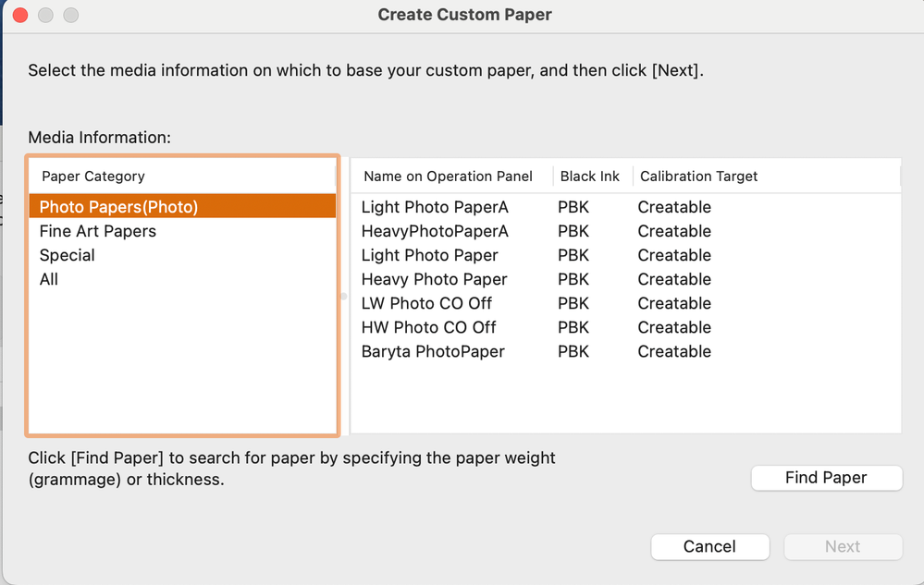Click the Calibration Target column header

point(698,176)
